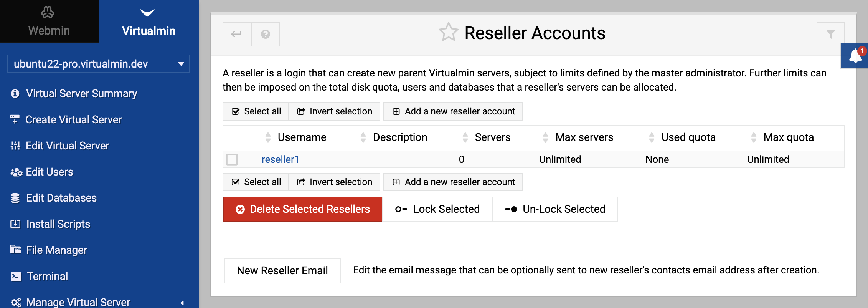This screenshot has height=308, width=868.
Task: Click the back arrow icon
Action: coord(237,34)
